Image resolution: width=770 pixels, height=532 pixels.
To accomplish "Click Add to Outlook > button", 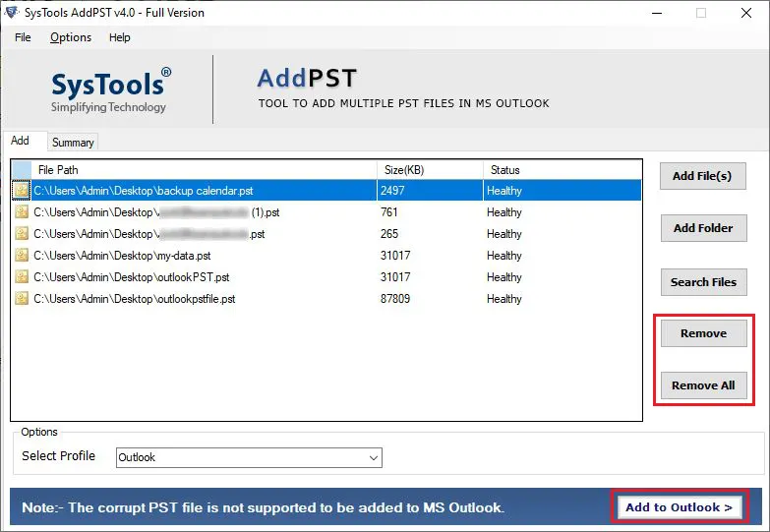I will 680,507.
